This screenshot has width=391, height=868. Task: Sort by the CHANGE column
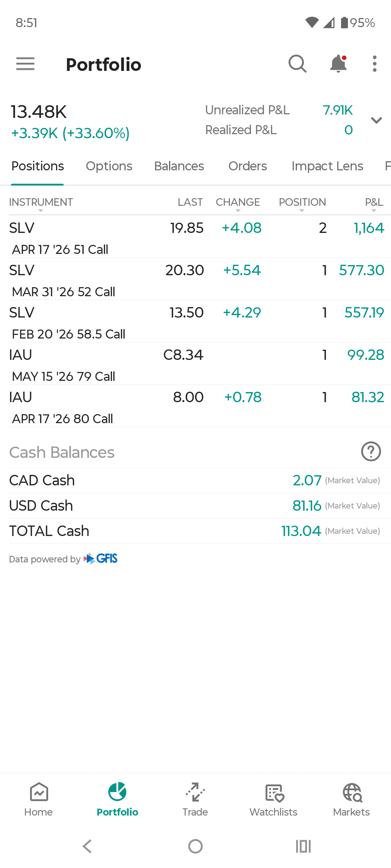pyautogui.click(x=238, y=203)
